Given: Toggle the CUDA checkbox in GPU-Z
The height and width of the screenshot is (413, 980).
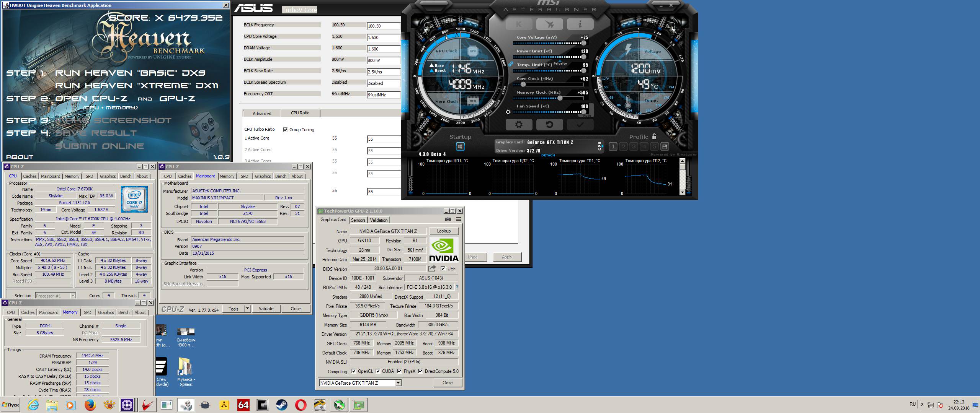Looking at the screenshot, I should tap(378, 371).
